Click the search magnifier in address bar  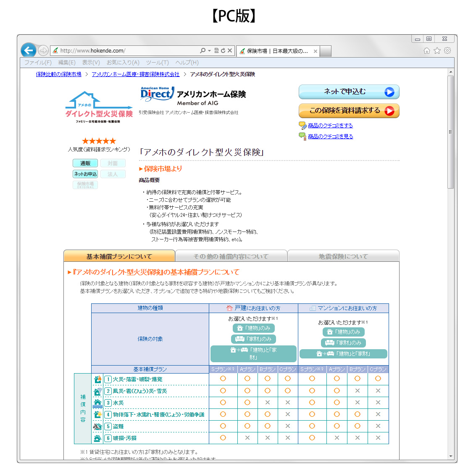[x=203, y=50]
